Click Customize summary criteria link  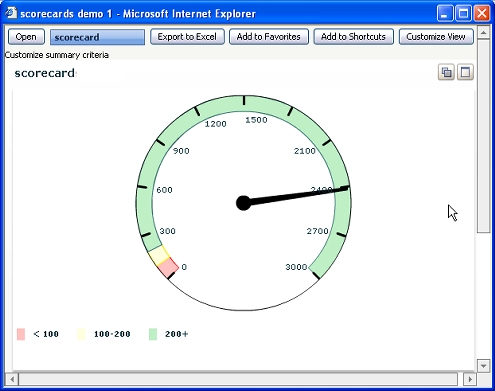click(57, 55)
